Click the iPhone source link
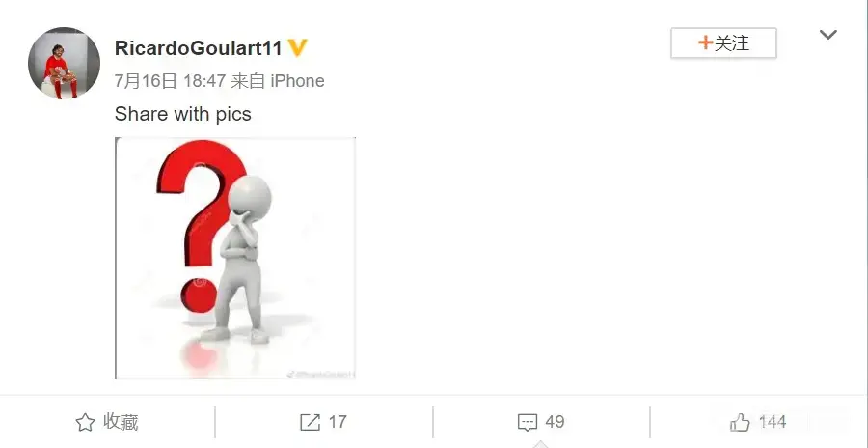Image resolution: width=868 pixels, height=448 pixels. [x=297, y=81]
